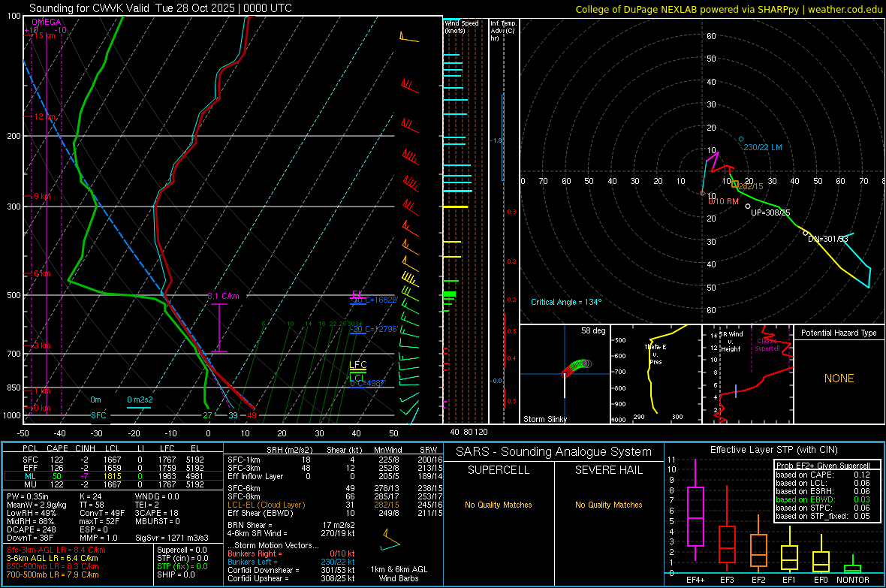Click the 230/22 LM hodograph label
Image resolution: width=886 pixels, height=588 pixels.
coord(763,147)
